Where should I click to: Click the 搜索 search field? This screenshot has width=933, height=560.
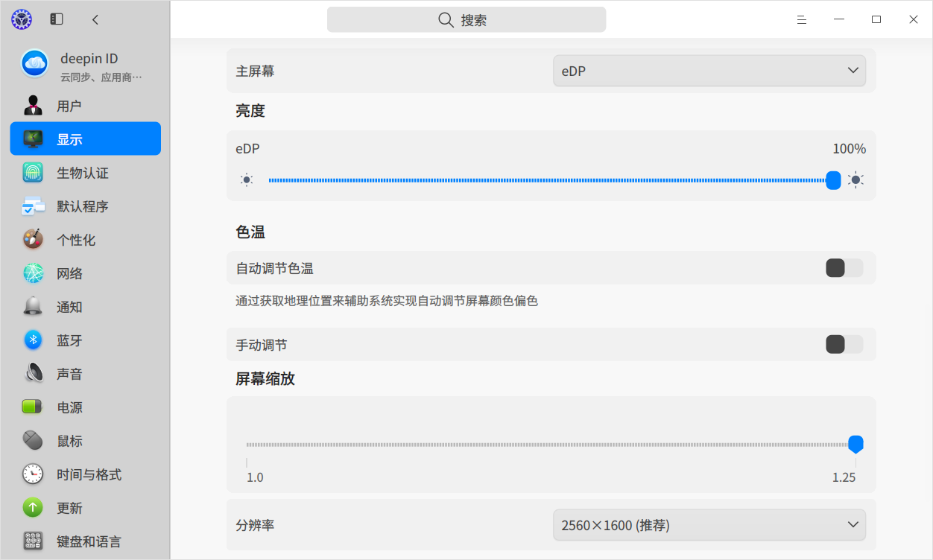pyautogui.click(x=466, y=19)
